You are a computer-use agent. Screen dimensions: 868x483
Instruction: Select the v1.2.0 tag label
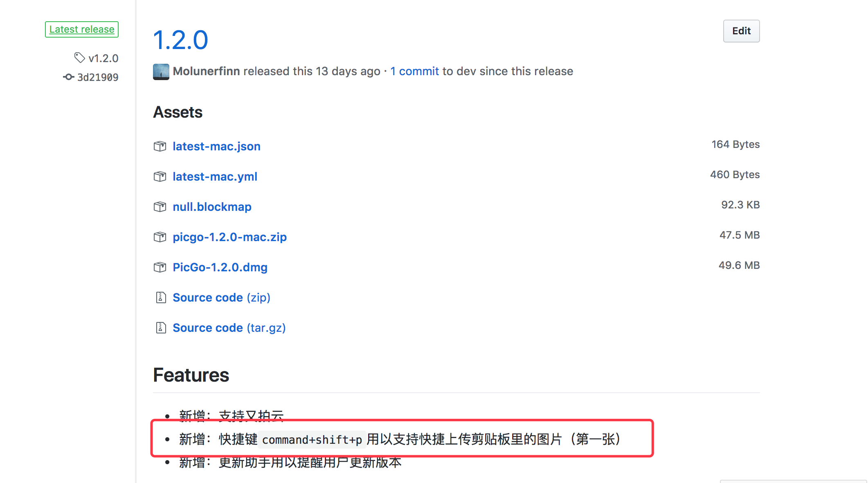(x=103, y=58)
